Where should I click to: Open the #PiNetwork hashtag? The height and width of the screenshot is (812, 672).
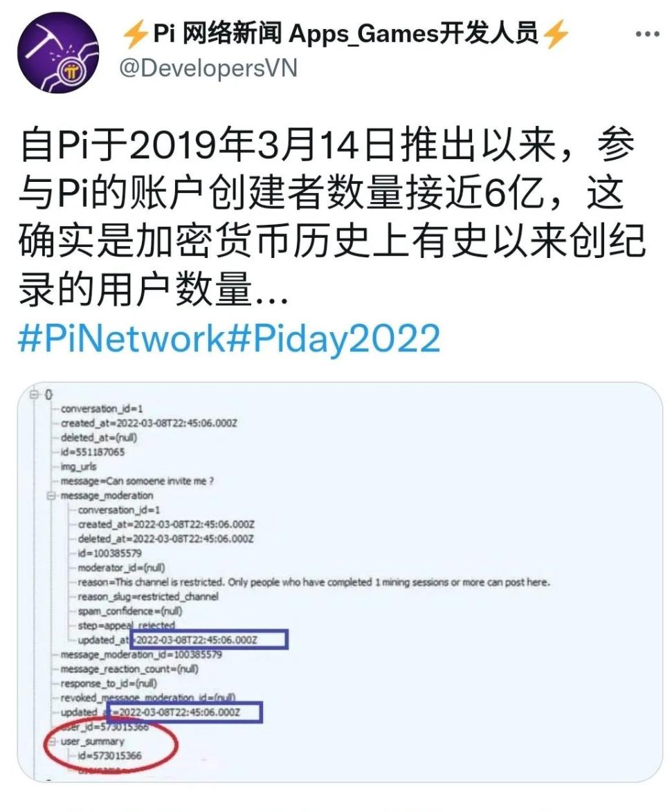(121, 338)
